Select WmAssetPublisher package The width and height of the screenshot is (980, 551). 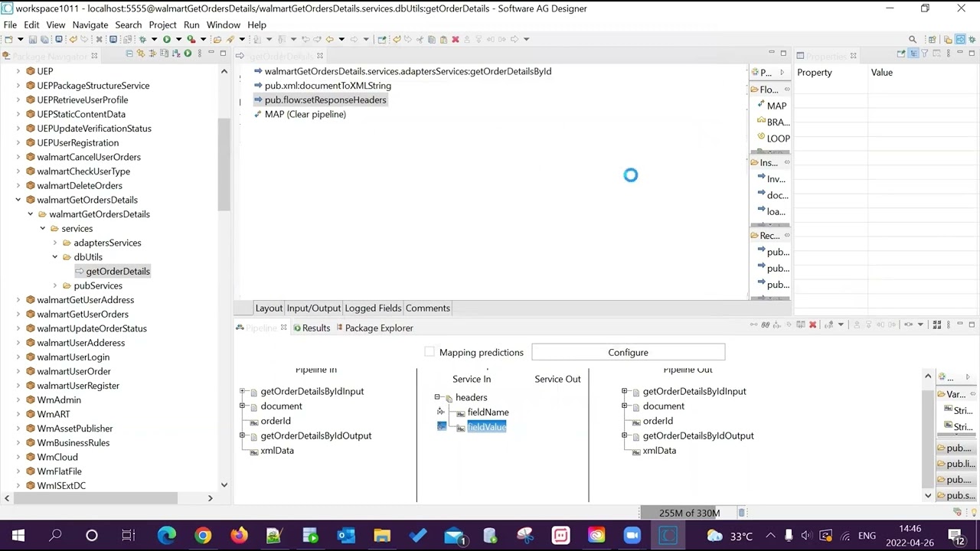tap(75, 429)
